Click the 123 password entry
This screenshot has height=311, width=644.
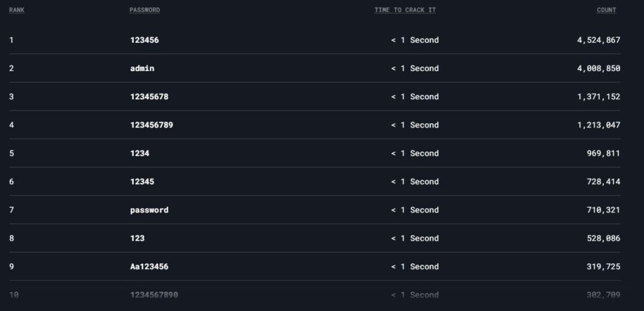point(137,238)
